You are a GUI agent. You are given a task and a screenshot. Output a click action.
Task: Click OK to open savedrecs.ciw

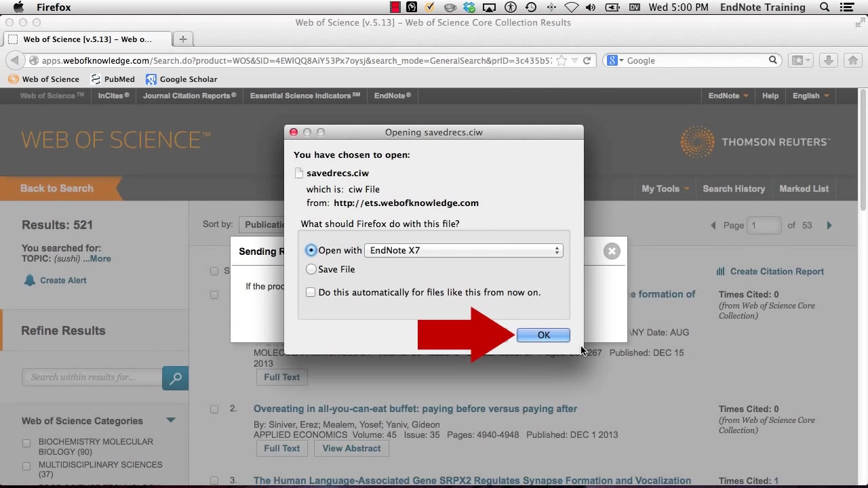click(542, 335)
